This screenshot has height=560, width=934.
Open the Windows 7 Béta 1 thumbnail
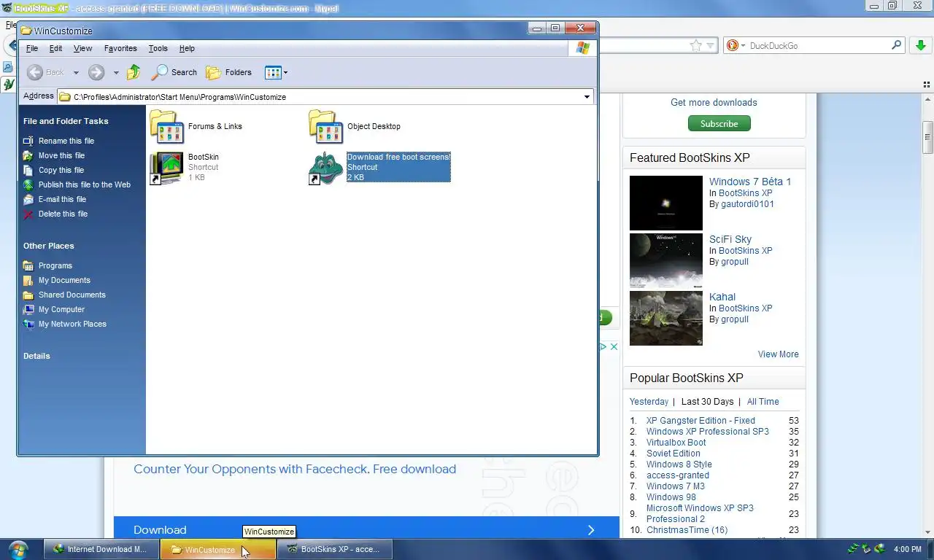(666, 203)
